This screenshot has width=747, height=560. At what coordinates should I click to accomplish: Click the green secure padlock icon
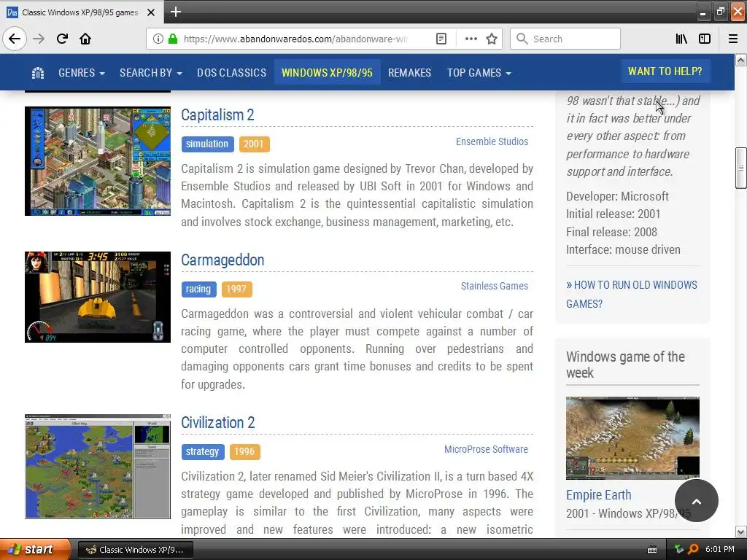[x=172, y=39]
